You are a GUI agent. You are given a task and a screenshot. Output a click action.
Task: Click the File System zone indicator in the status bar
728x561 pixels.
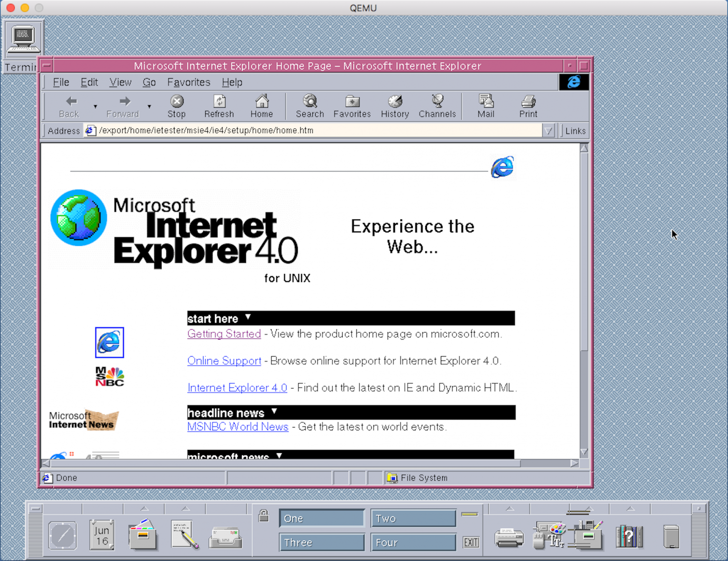click(x=417, y=478)
